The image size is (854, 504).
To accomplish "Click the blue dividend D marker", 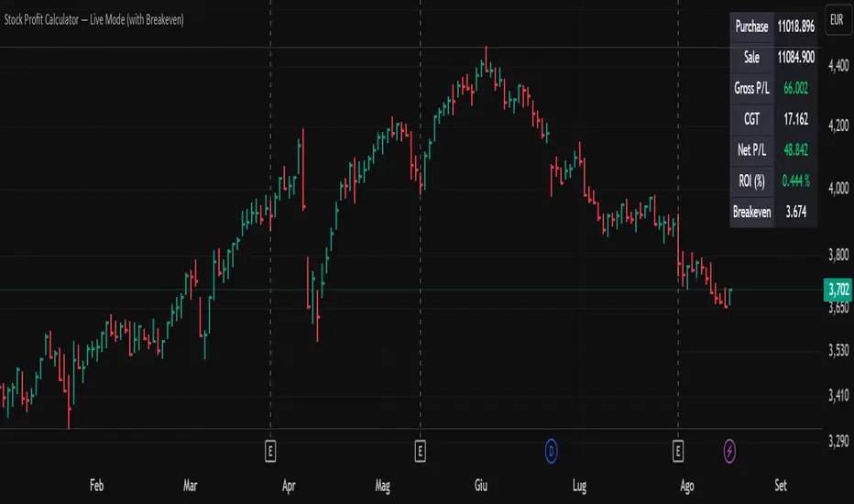I will (552, 451).
